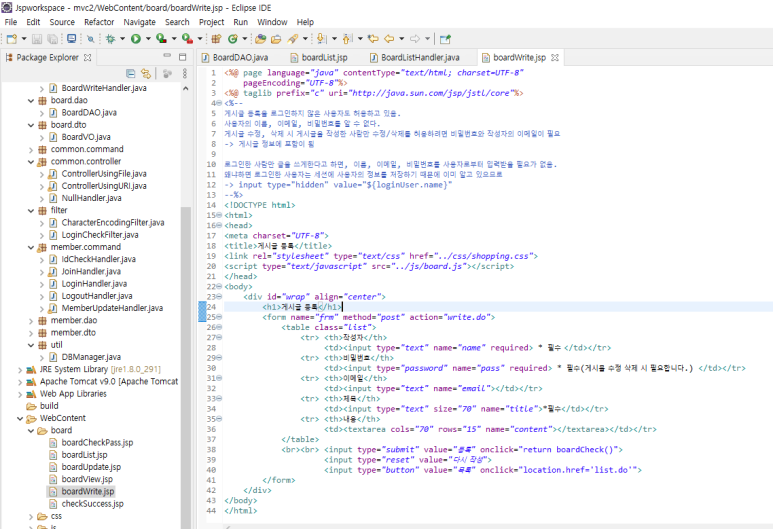This screenshot has width=773, height=529.
Task: Run the application with green play icon
Action: point(136,38)
